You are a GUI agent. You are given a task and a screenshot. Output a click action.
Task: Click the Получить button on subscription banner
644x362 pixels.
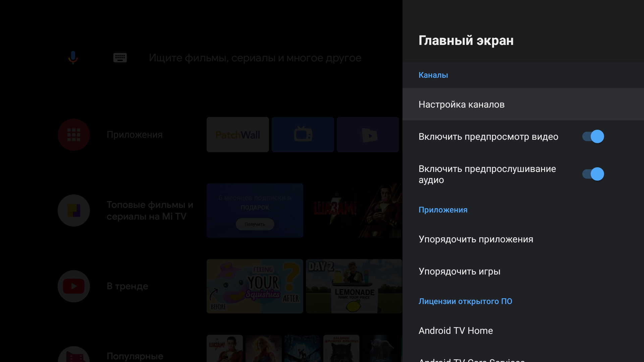255,224
